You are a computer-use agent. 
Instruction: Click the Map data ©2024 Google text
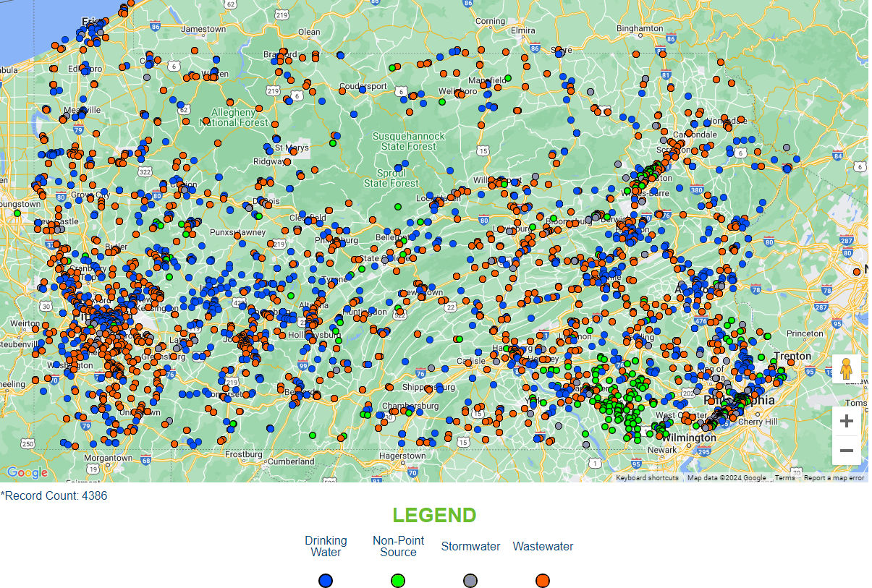[x=727, y=478]
